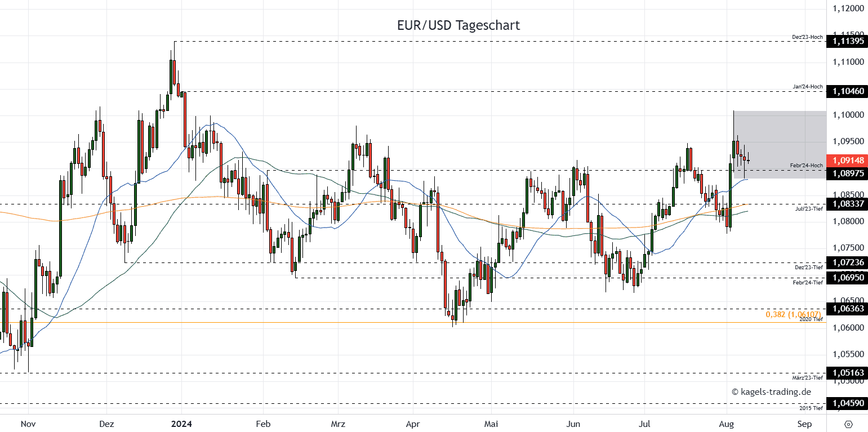Click the Sep time axis label
The image size is (868, 432).
(x=804, y=424)
